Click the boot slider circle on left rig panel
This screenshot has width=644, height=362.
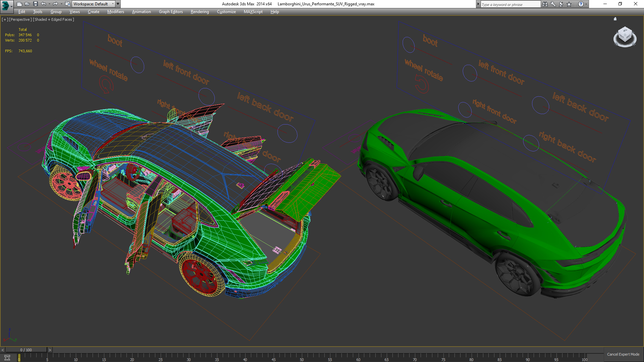pos(137,65)
